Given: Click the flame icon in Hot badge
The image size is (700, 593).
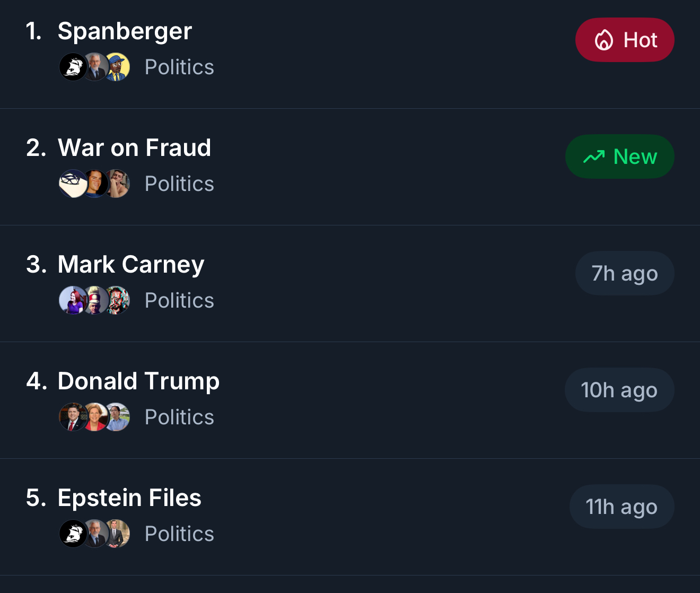Looking at the screenshot, I should [604, 40].
